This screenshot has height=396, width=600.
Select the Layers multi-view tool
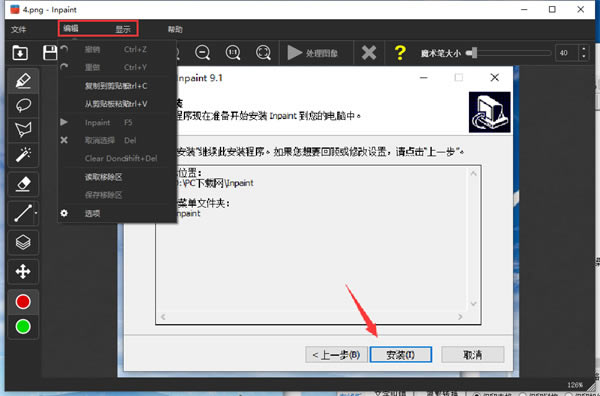click(23, 242)
